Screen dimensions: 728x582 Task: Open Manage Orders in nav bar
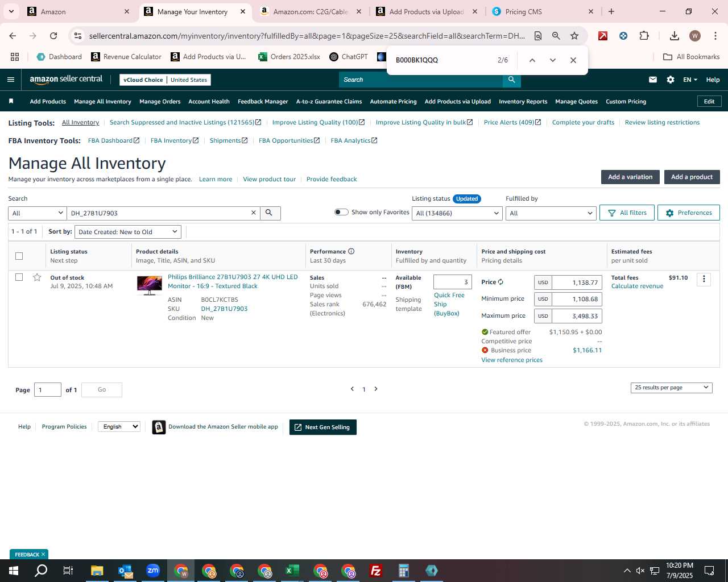point(160,101)
